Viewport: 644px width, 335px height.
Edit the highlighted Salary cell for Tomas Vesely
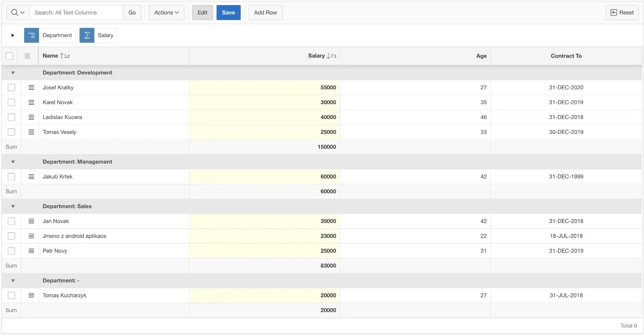click(264, 132)
